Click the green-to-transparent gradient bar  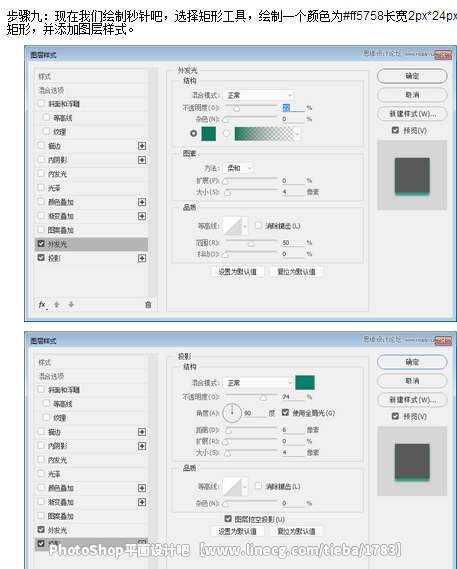coord(264,134)
